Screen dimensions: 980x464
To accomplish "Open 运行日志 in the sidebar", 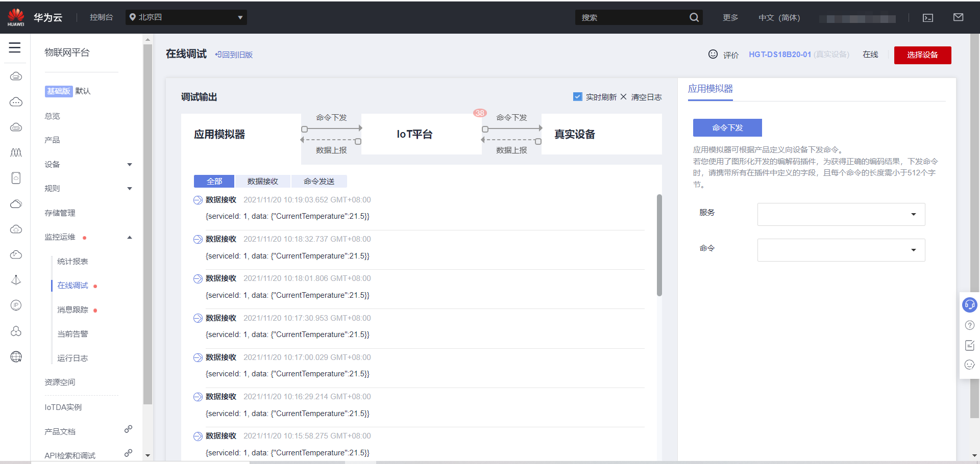I will point(72,358).
